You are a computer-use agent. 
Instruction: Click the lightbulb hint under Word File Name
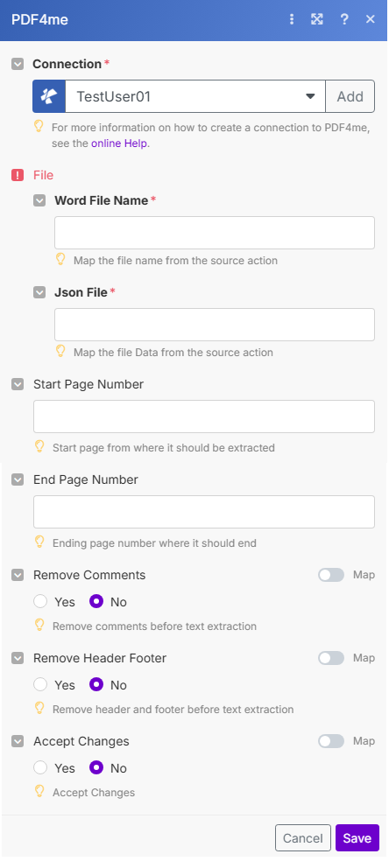(x=61, y=259)
